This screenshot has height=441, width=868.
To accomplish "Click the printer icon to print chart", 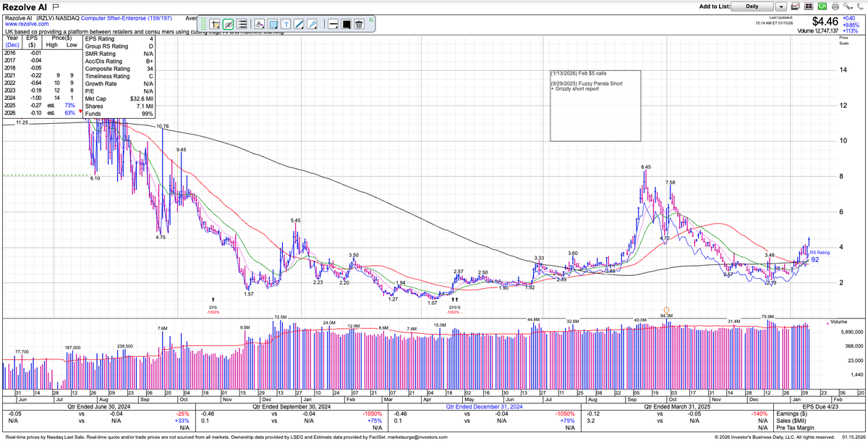I will pyautogui.click(x=835, y=7).
